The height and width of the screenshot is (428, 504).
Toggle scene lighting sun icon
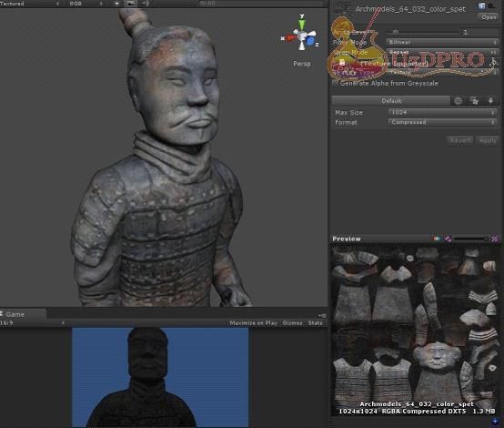pos(116,4)
